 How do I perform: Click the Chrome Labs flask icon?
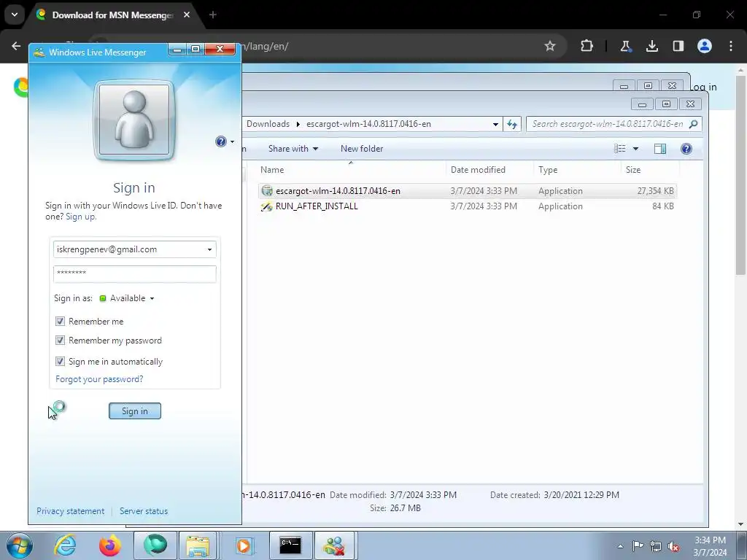[625, 46]
